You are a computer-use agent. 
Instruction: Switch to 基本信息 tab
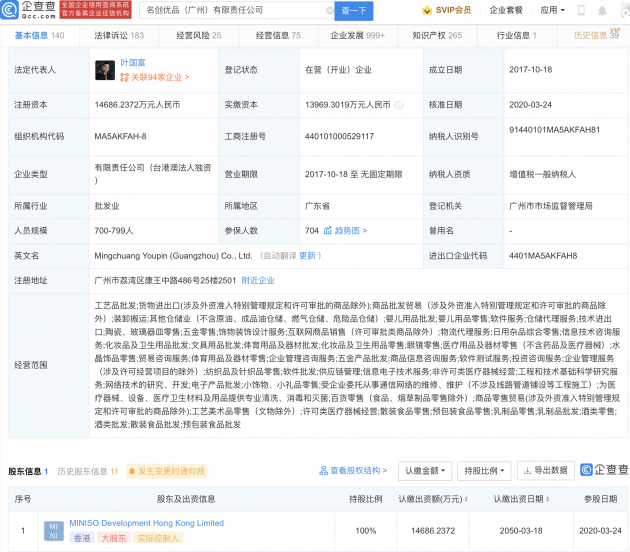[x=39, y=35]
